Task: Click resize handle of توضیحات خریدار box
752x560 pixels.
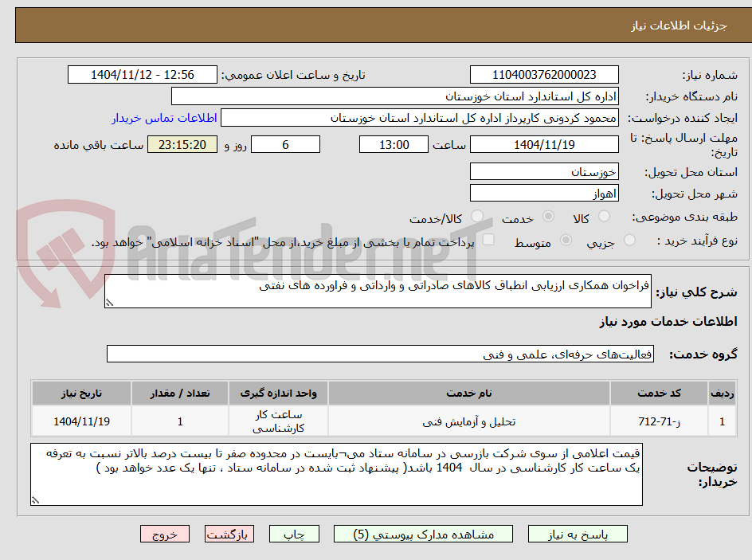Action: pos(36,500)
